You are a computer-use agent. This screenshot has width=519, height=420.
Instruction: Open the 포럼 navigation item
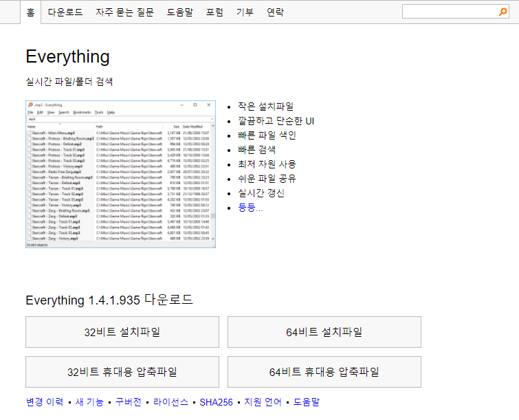click(x=214, y=12)
